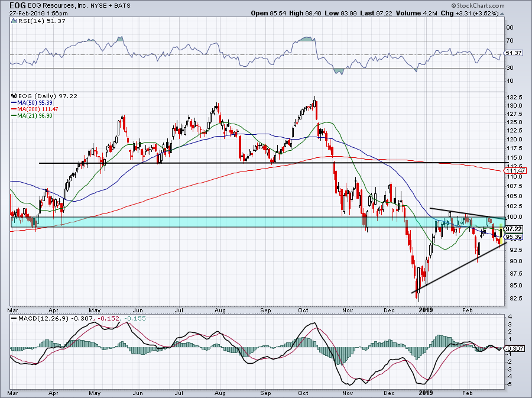Viewport: 532px width, 398px height.
Task: Click the RSI indicator icon beside RSI(14)
Action: pyautogui.click(x=14, y=21)
